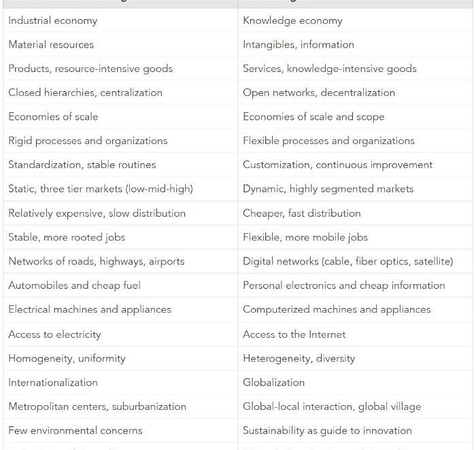Select the 'Globalization' cell
Image resolution: width=476 pixels, height=450 pixels.
[273, 383]
